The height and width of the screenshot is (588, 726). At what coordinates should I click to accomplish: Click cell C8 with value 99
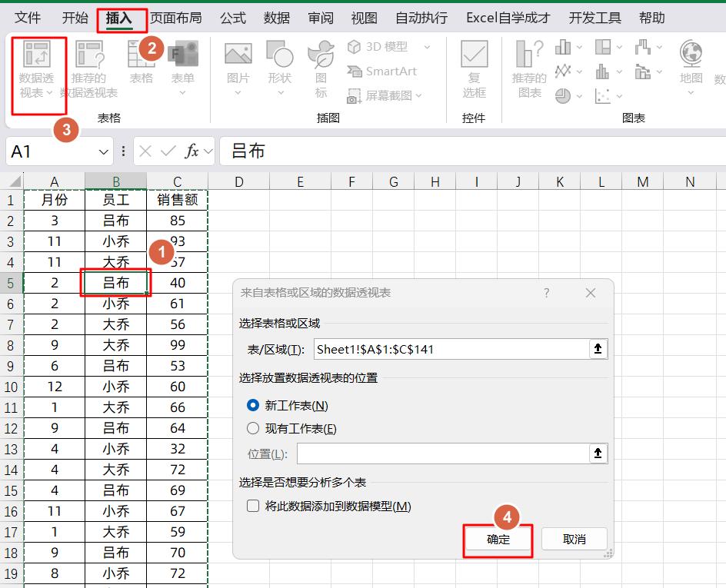178,344
